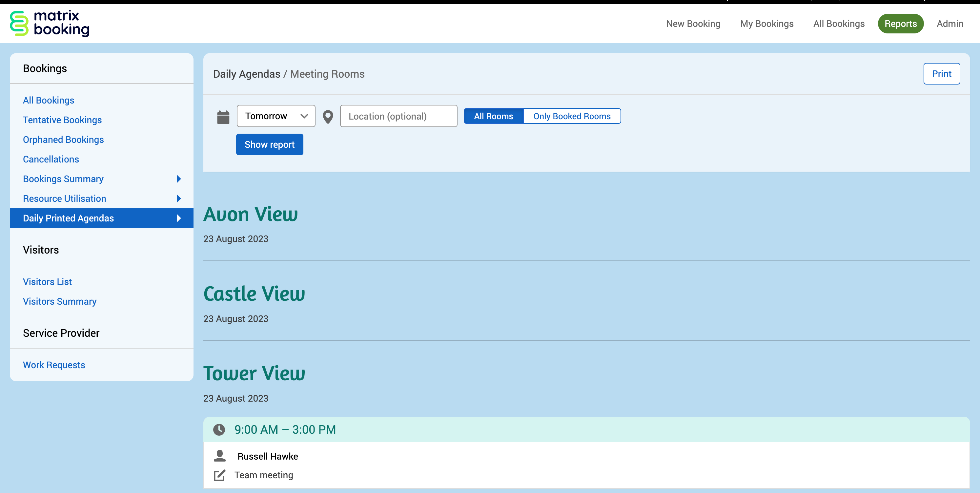Click the person icon beside Russell Hawke
Screen dimensions: 980x493
[x=219, y=456]
